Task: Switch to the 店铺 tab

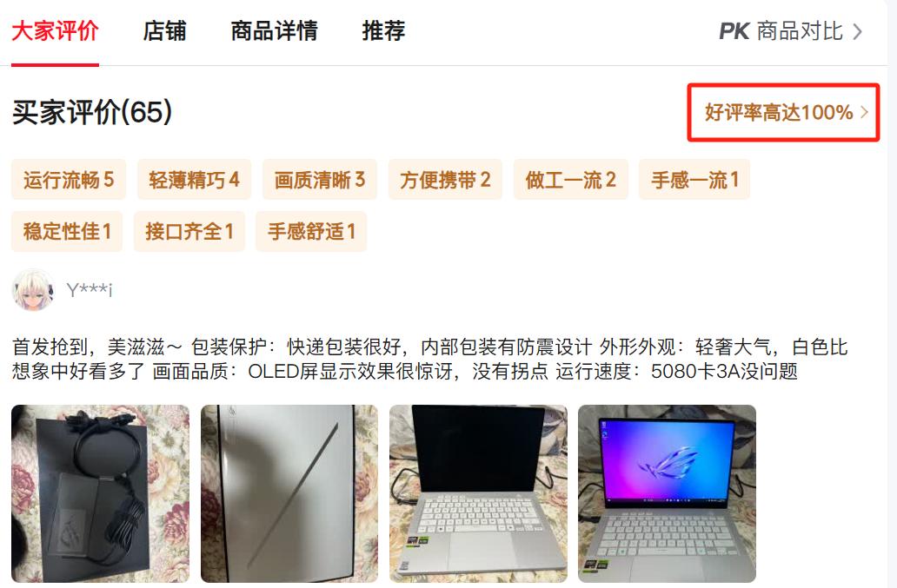Action: [164, 31]
